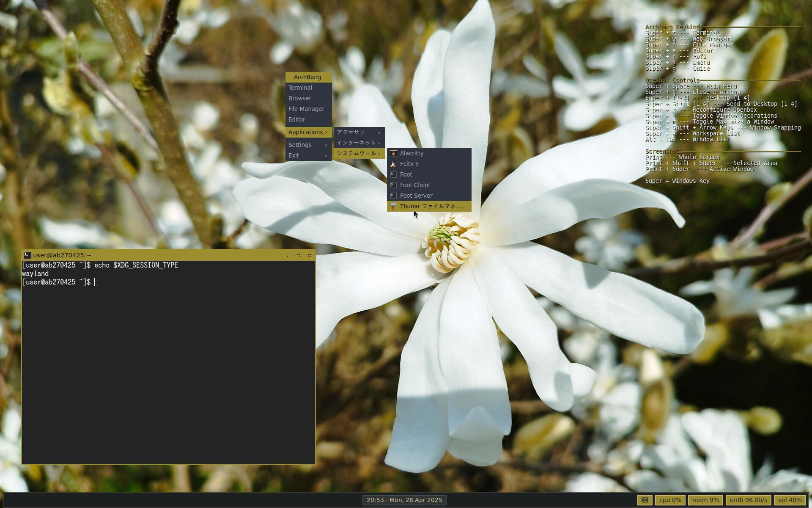Click the enth 96.0b/s network indicator
The width and height of the screenshot is (812, 508).
[748, 500]
